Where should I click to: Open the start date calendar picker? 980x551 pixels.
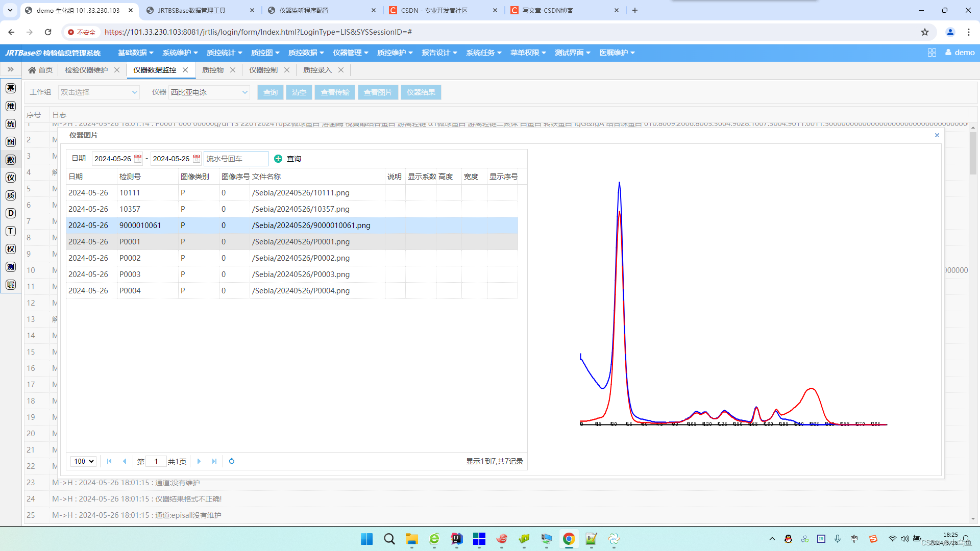pos(138,159)
